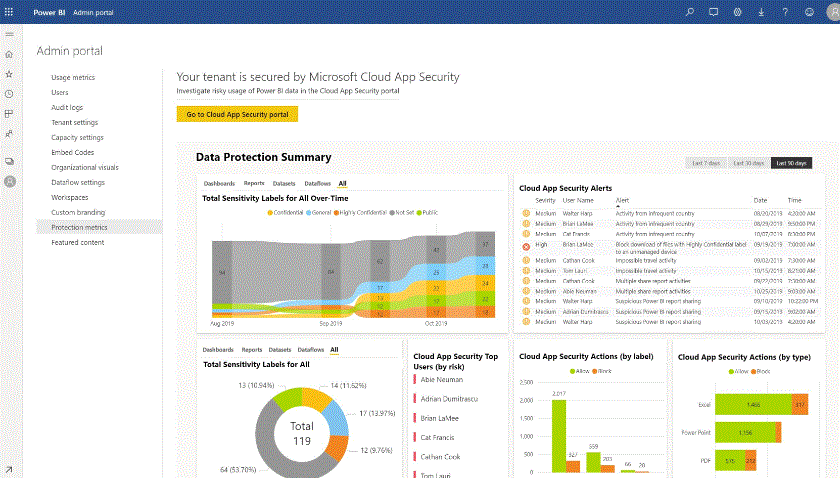Open Workspaces icon in left sidebar
Viewport: 840px width, 478px height.
click(x=9, y=161)
